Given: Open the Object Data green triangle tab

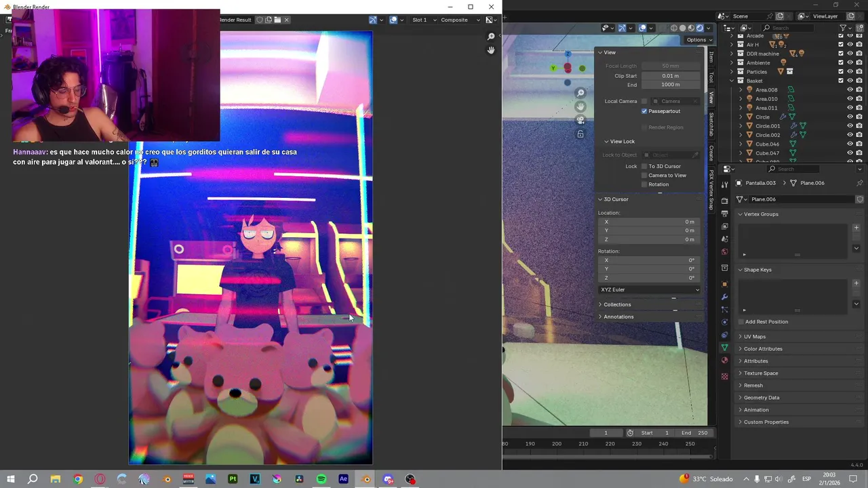Looking at the screenshot, I should [x=724, y=348].
